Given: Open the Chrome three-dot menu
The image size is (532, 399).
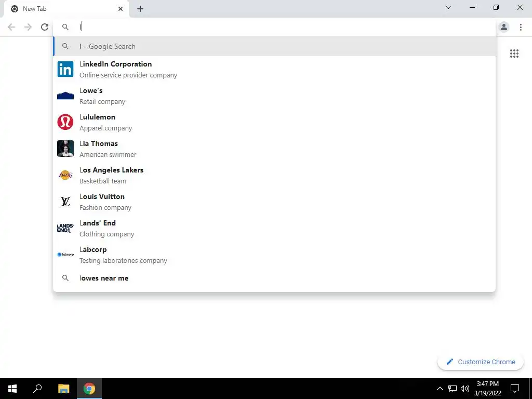Looking at the screenshot, I should [x=521, y=27].
